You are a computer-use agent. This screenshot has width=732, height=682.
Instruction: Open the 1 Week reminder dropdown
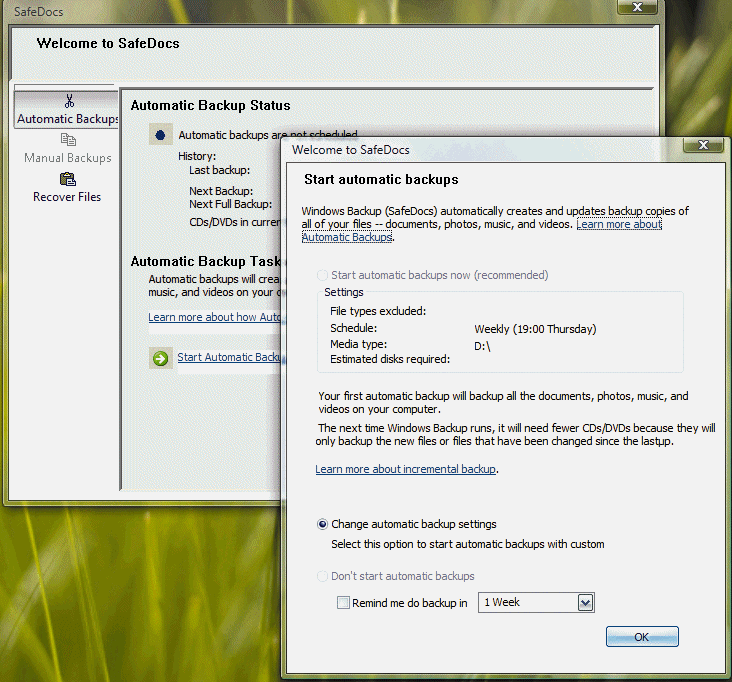pos(585,603)
